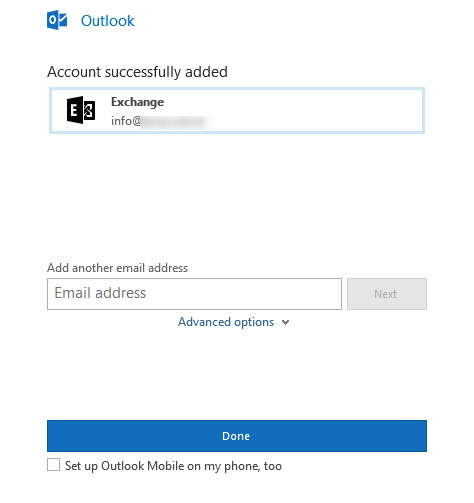Image resolution: width=474 pixels, height=503 pixels.
Task: Open the Advanced options link
Action: (226, 322)
